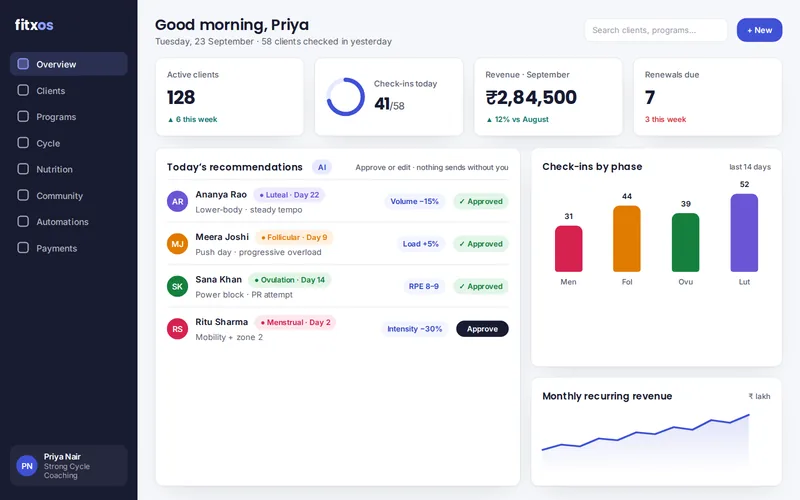Click the orange Fol bar
This screenshot has width=800, height=500.
[x=627, y=239]
